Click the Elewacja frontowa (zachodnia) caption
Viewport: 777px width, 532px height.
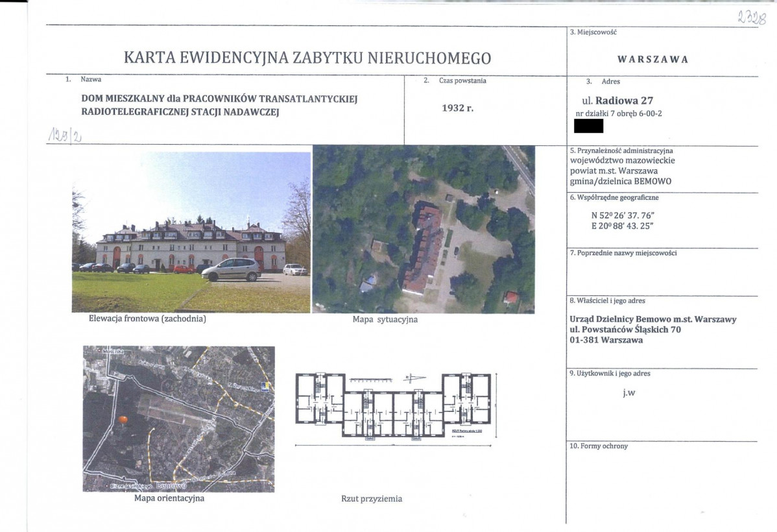pos(147,319)
